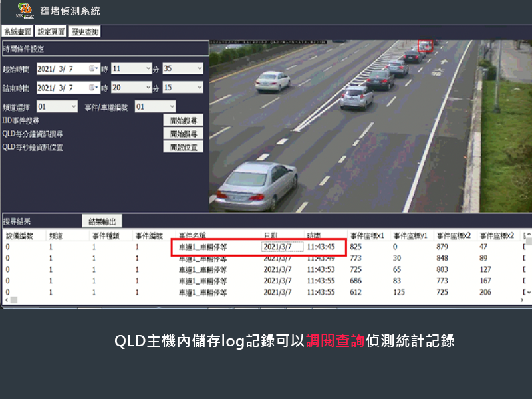Image resolution: width=532 pixels, height=399 pixels.
Task: Open the 歷史查詢 tab
Action: pos(85,31)
